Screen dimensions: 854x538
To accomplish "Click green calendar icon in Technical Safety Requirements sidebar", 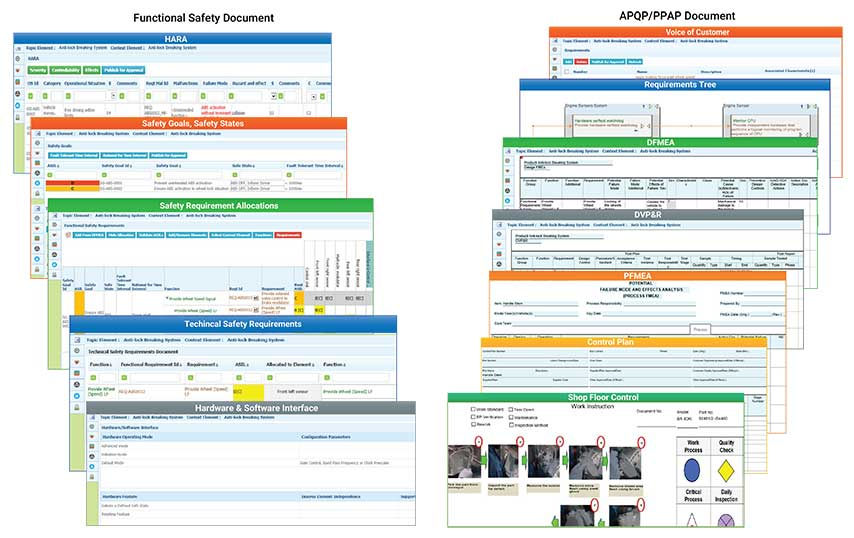I will 77,373.
